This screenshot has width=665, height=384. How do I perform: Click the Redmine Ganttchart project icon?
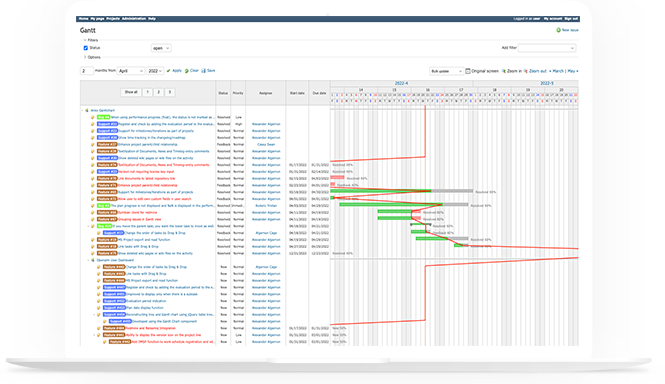87,110
